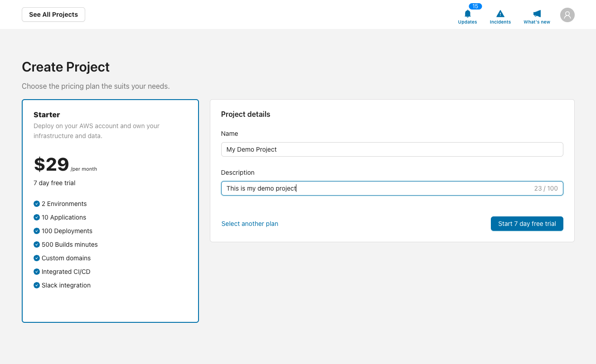
Task: Click checkmark icon beside 500 Builds minutes
Action: coord(37,244)
